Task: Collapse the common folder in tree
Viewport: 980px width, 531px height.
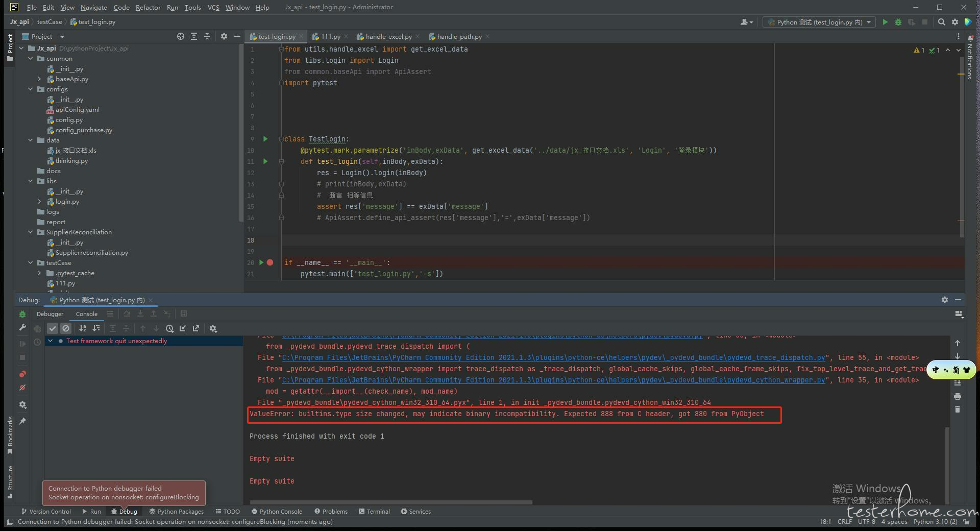Action: [31, 59]
